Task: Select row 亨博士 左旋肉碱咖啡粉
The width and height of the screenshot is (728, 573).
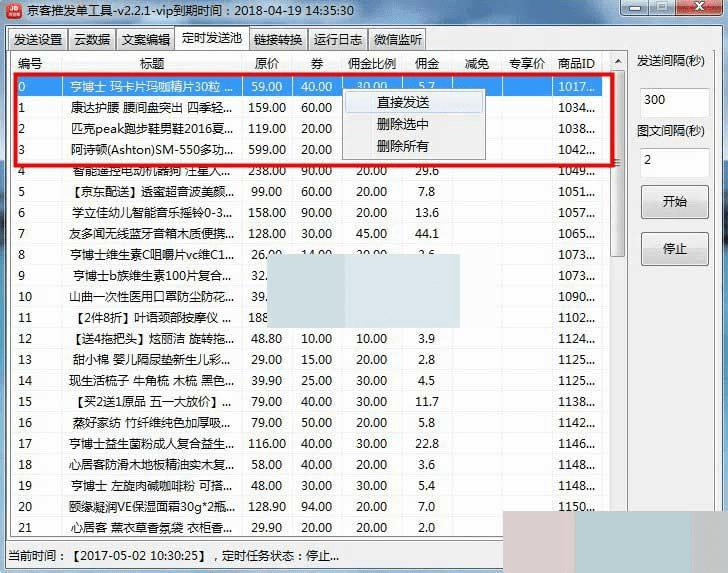Action: pyautogui.click(x=308, y=485)
